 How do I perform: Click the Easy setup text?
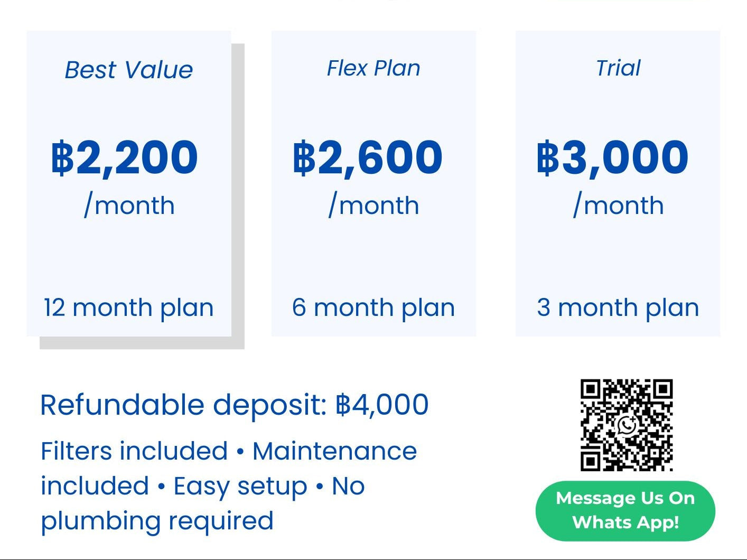(x=240, y=486)
